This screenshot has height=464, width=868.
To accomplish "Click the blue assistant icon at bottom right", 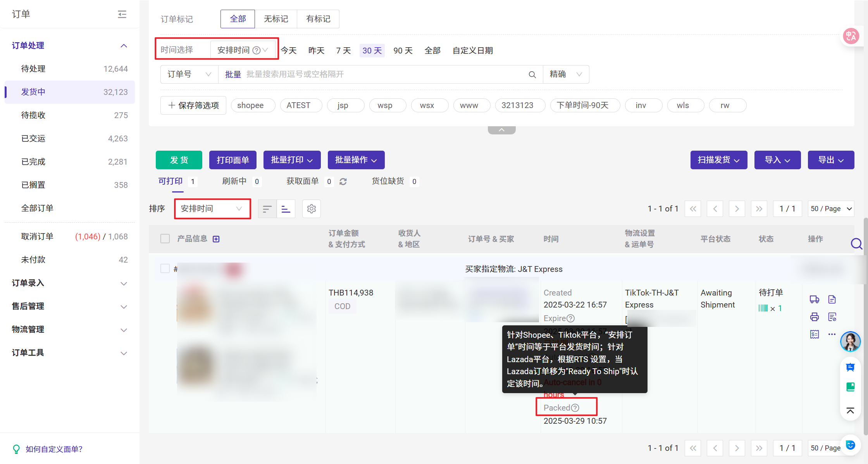I will [850, 445].
